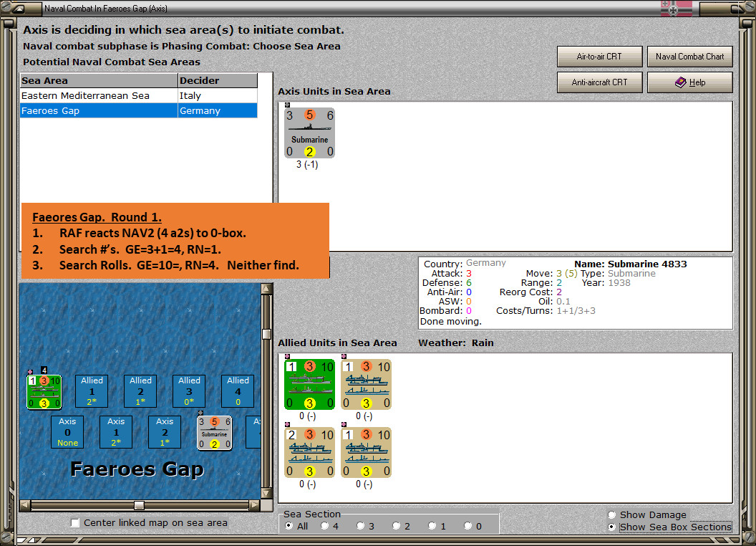Click the Sea Area column header

[x=99, y=81]
